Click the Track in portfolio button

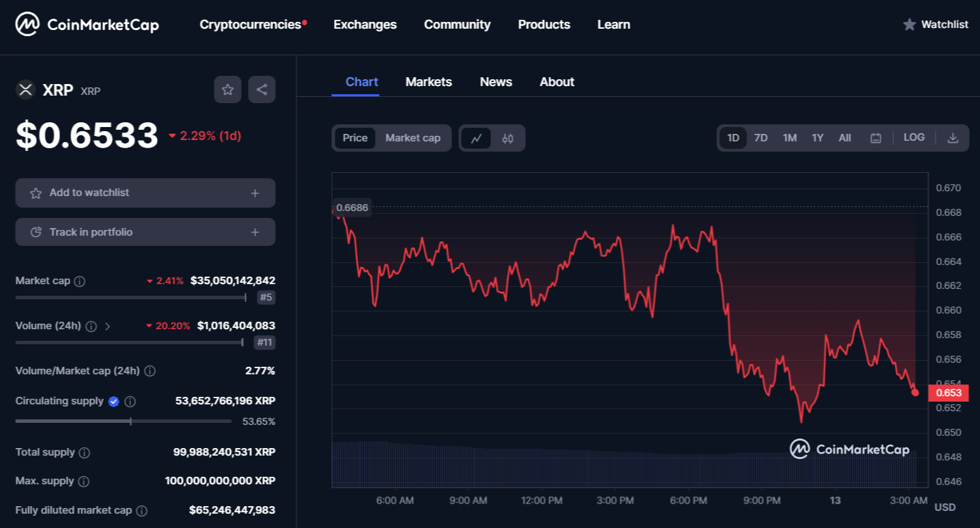click(145, 232)
